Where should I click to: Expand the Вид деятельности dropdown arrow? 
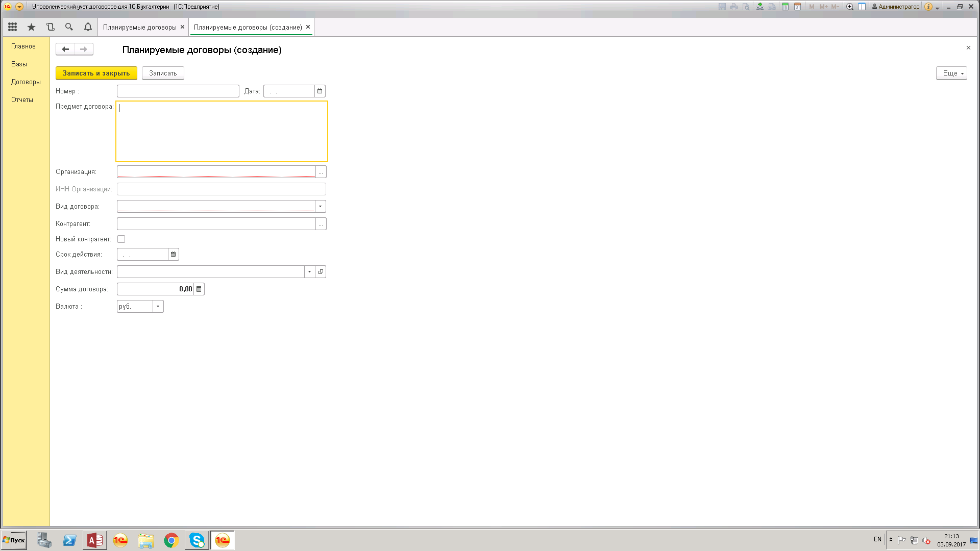(310, 272)
